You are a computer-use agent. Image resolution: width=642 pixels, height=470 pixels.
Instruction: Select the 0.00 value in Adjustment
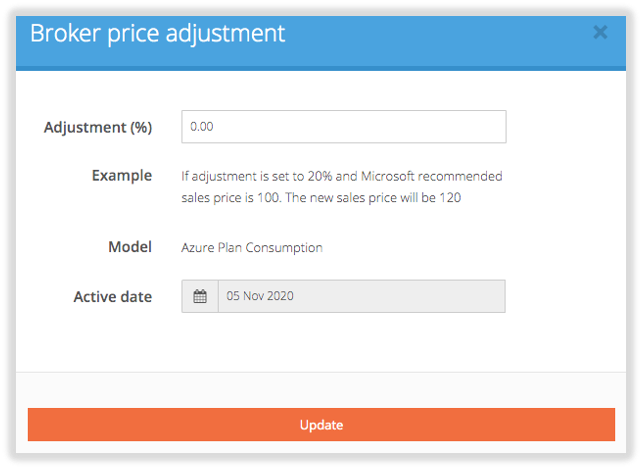[x=202, y=127]
